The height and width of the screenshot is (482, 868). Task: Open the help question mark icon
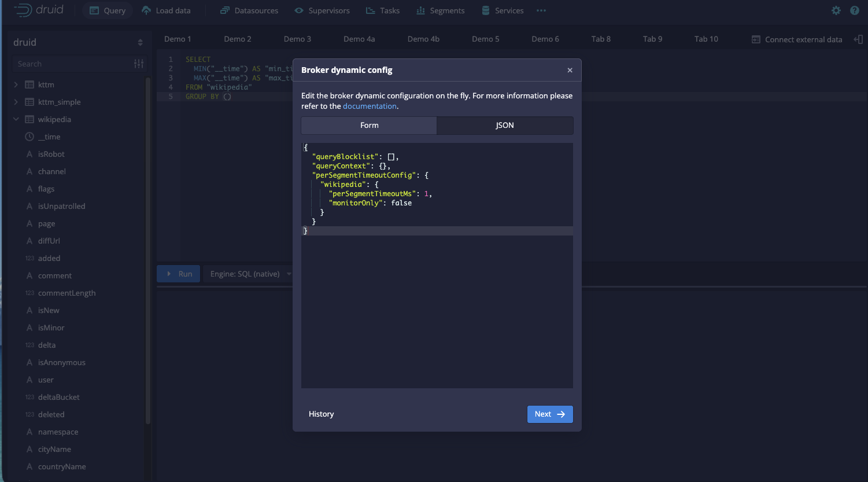(855, 10)
